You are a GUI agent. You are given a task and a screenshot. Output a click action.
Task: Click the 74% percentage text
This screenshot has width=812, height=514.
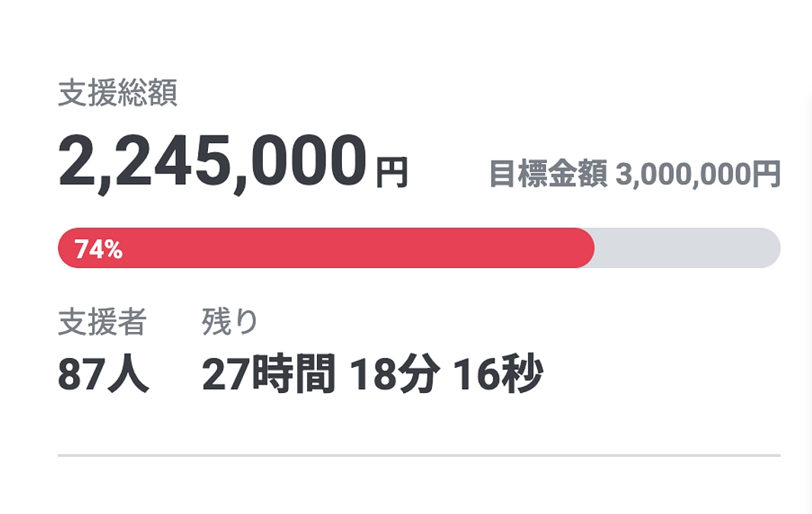point(97,247)
